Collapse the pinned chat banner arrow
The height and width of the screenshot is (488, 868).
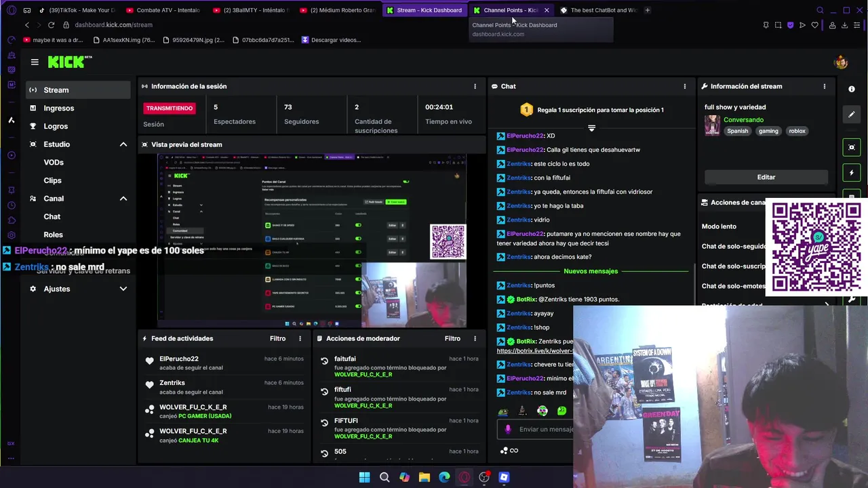(x=591, y=127)
